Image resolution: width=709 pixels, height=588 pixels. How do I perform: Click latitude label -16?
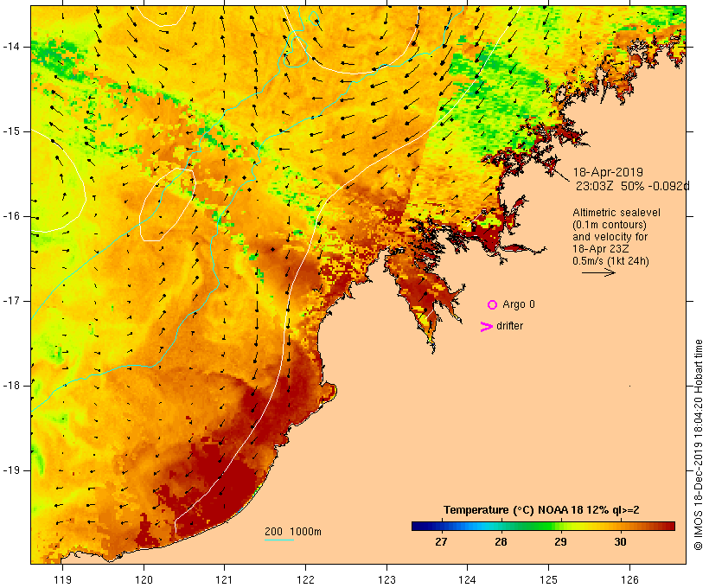click(10, 216)
